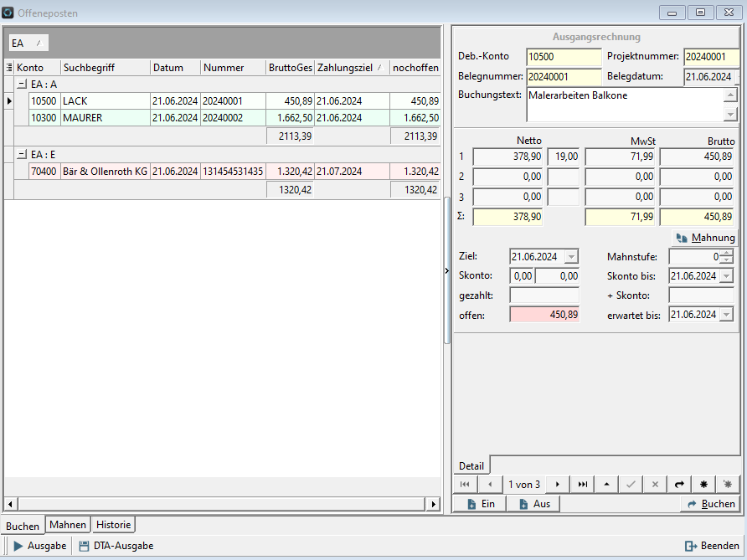Image resolution: width=747 pixels, height=560 pixels.
Task: Collapse the EA : E group
Action: coord(22,155)
